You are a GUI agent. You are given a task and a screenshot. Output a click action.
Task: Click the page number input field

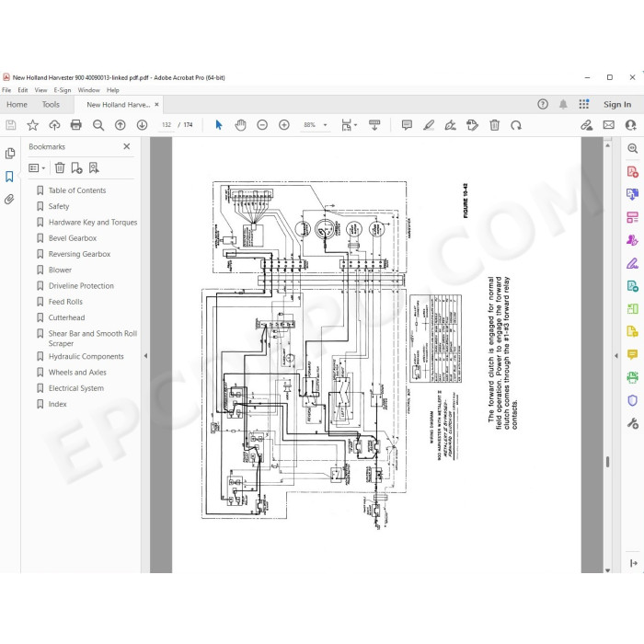coord(167,125)
